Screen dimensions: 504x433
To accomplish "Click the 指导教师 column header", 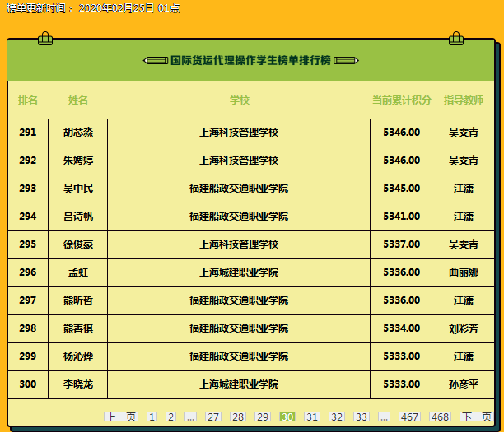I will 464,100.
